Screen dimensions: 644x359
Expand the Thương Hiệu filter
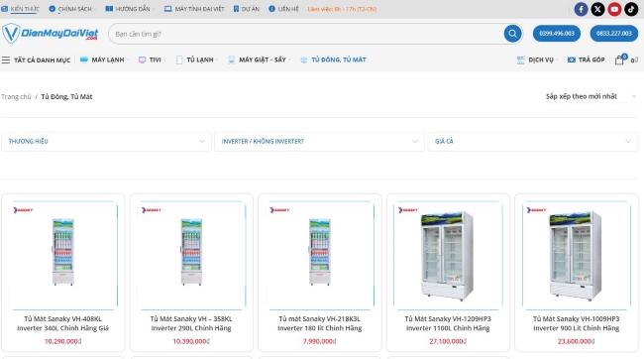click(106, 142)
